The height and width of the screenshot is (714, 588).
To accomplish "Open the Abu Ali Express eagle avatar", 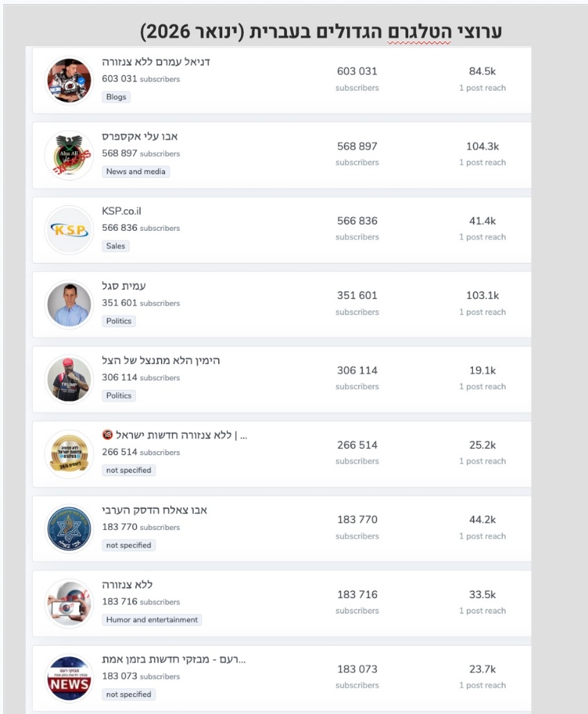I will click(x=69, y=155).
